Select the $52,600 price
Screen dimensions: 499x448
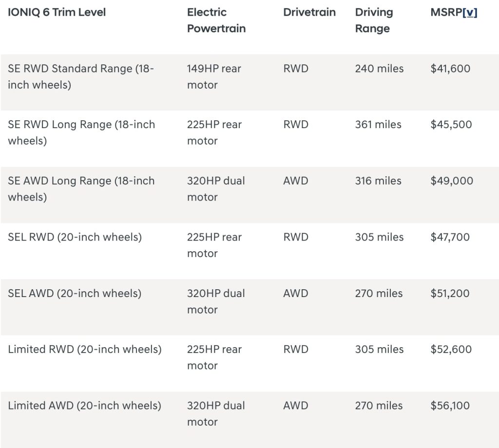[451, 350]
